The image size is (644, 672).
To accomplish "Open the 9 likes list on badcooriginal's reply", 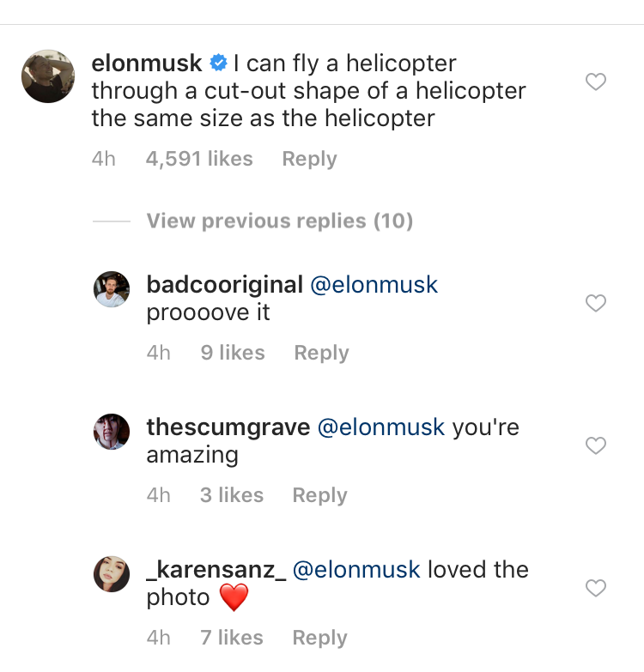I will pos(233,353).
